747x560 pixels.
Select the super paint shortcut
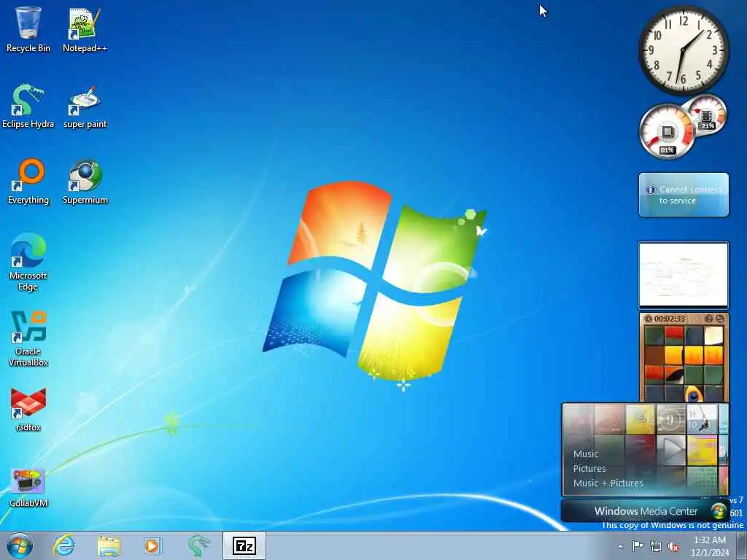click(x=85, y=106)
